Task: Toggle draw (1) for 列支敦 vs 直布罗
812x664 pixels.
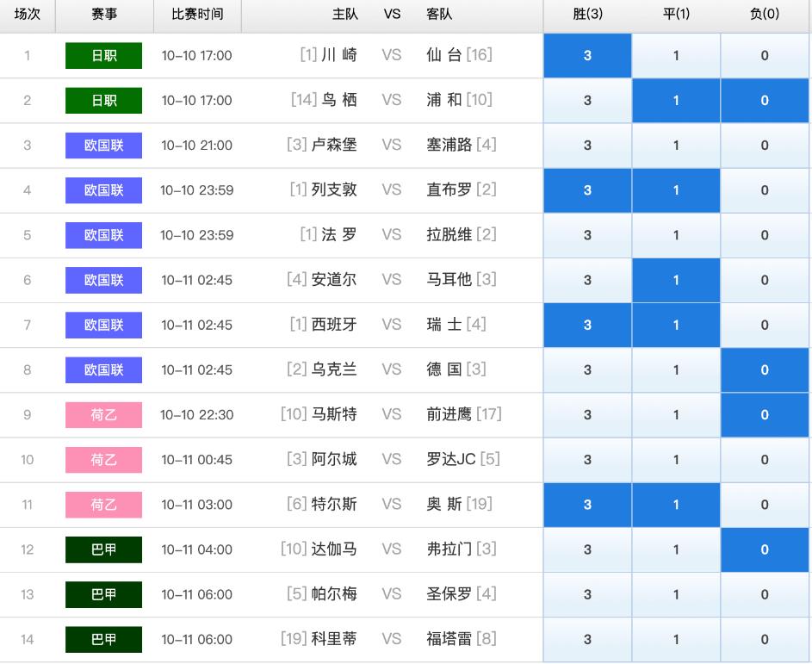Action: (676, 190)
